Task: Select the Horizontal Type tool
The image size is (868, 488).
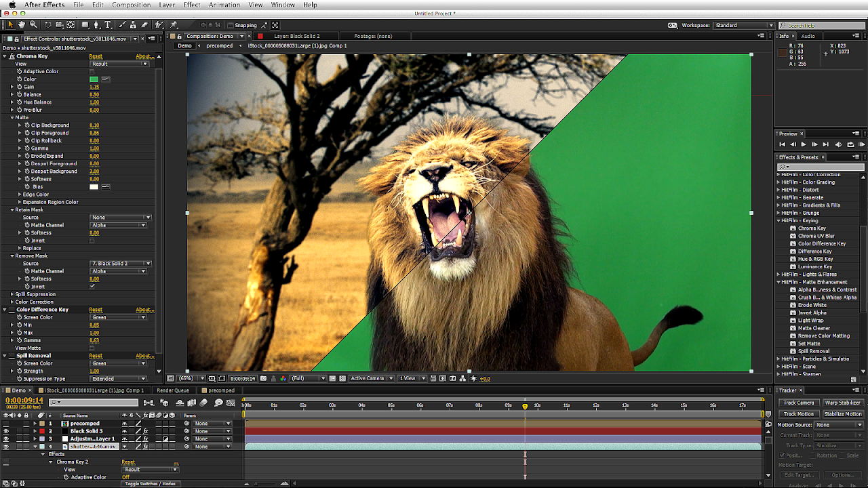Action: [108, 24]
